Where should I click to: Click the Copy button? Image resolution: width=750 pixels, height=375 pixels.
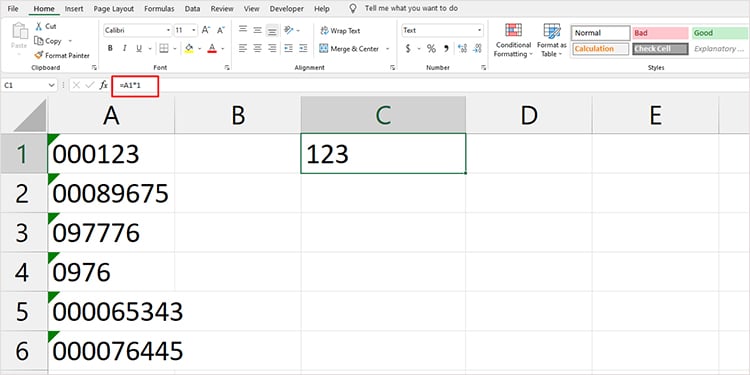pyautogui.click(x=48, y=41)
